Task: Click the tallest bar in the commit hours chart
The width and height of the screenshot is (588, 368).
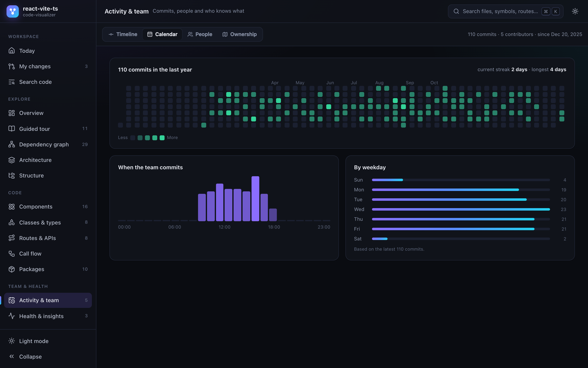Action: click(255, 199)
